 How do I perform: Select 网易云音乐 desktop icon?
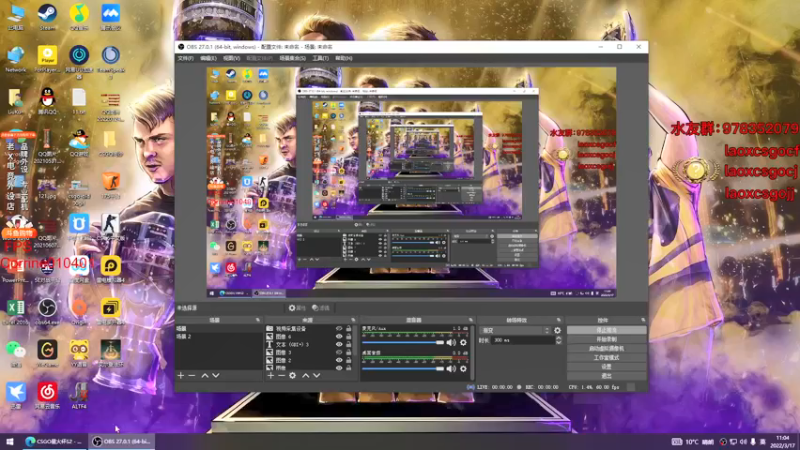click(47, 395)
